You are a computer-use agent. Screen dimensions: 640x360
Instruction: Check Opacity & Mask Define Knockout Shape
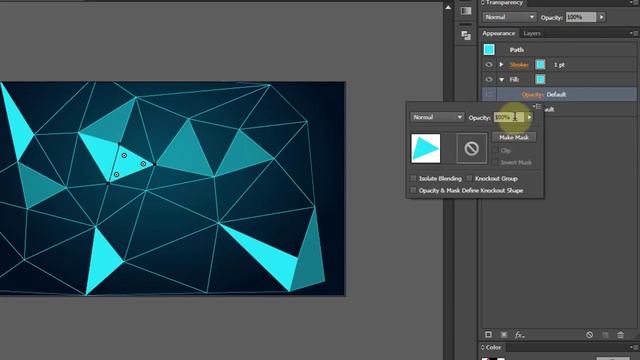tap(413, 190)
